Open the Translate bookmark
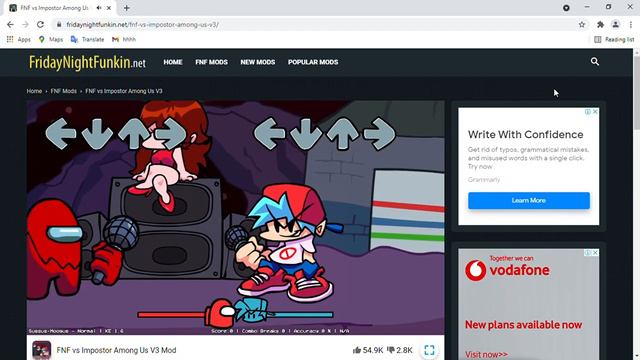 87,39
